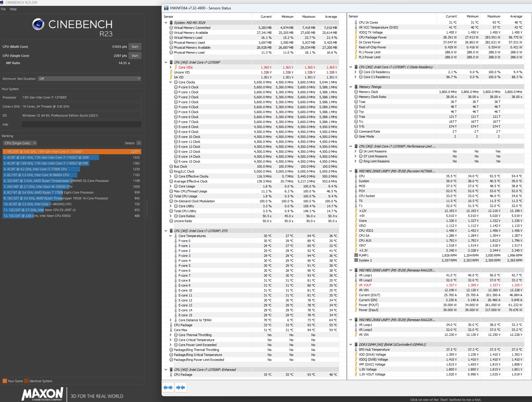Open the File menu in Cinebench
532x402 pixels.
click(3, 9)
